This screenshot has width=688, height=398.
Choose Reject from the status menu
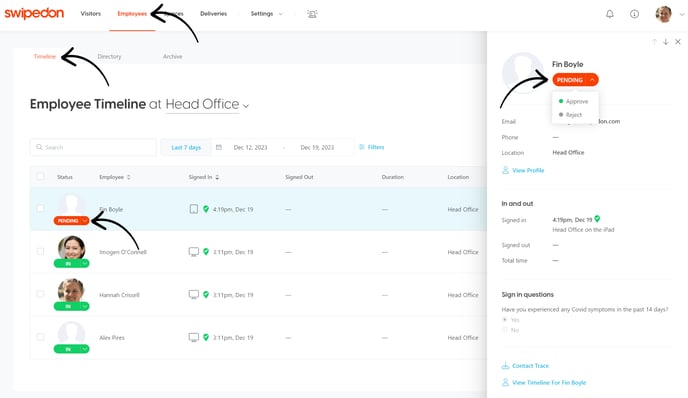[570, 115]
